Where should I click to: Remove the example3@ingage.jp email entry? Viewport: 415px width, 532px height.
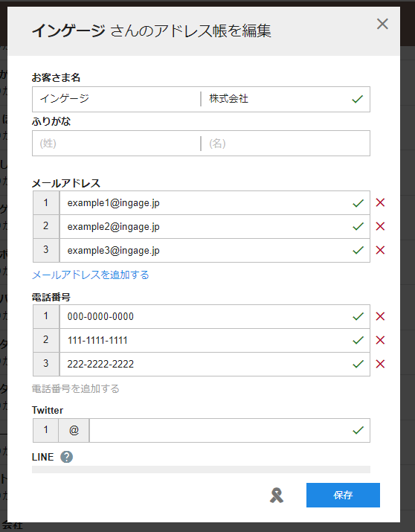(381, 250)
